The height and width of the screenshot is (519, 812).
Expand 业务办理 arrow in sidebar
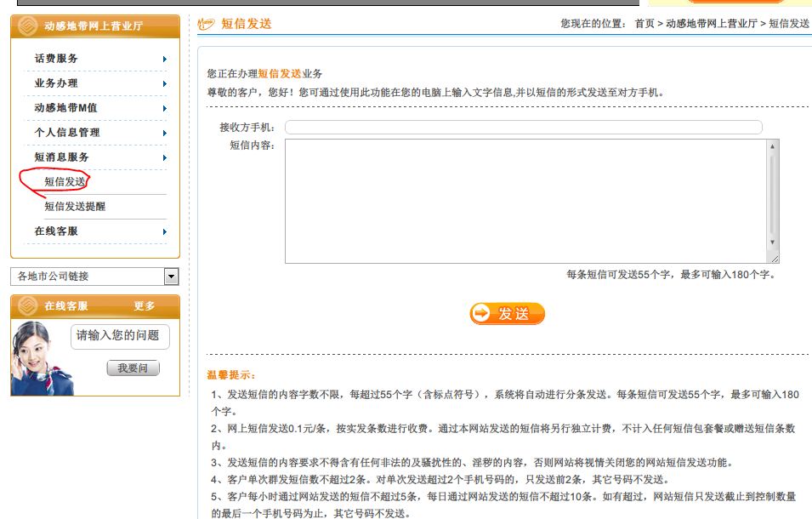pos(164,84)
